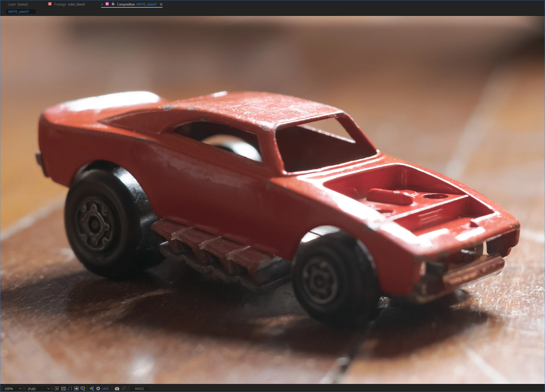Click the Show Snapshot icon
The width and height of the screenshot is (545, 392).
[x=124, y=388]
